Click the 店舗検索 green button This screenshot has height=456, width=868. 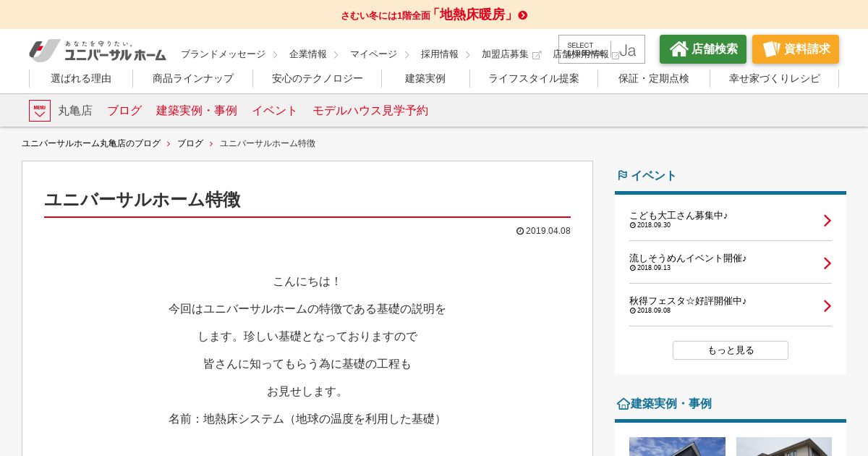pyautogui.click(x=703, y=49)
